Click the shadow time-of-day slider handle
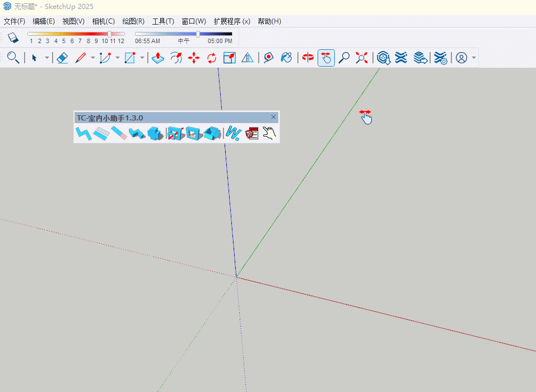Image resolution: width=536 pixels, height=392 pixels. point(198,34)
